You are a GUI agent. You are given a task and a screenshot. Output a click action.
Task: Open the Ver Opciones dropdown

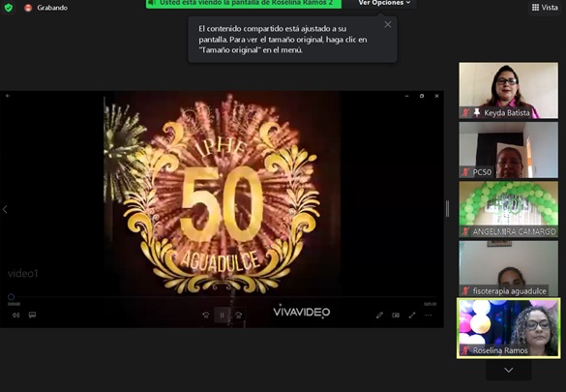[384, 3]
